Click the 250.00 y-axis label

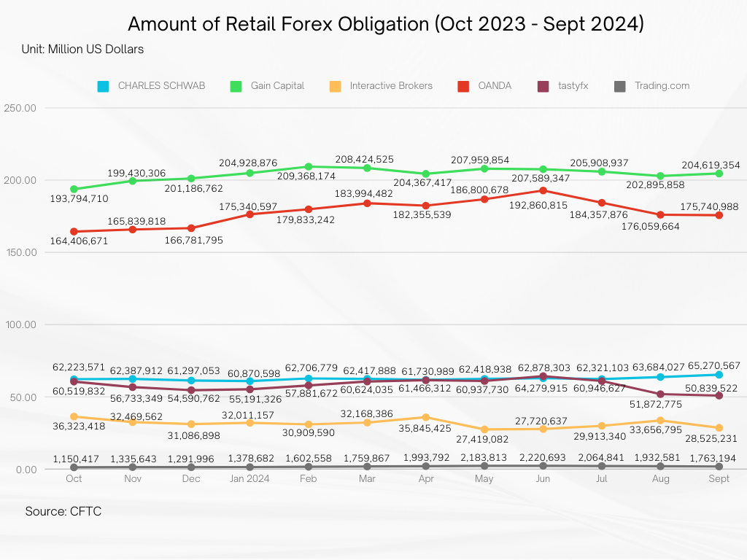(20, 108)
